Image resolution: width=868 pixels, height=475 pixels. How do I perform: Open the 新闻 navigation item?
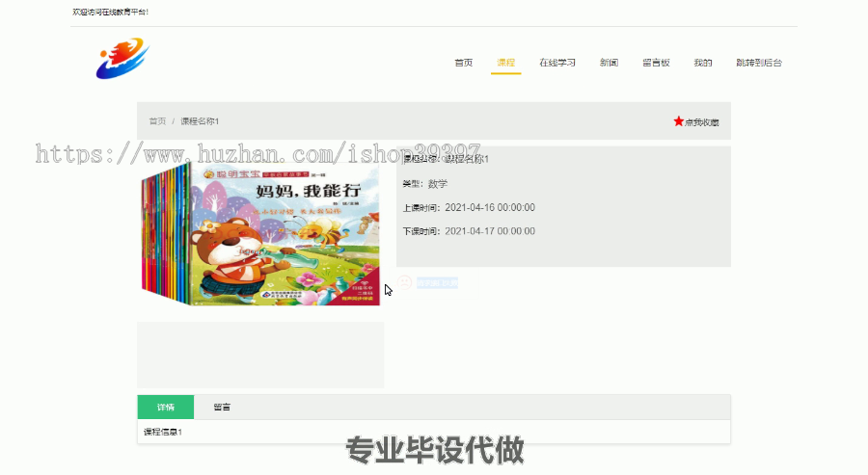click(609, 63)
